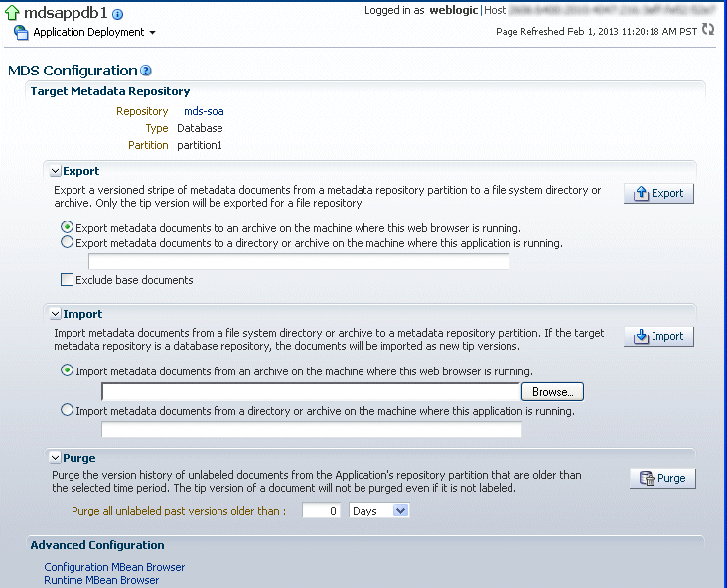Viewport: 727px width, 588px height.
Task: Select export to application machine directory
Action: point(67,242)
